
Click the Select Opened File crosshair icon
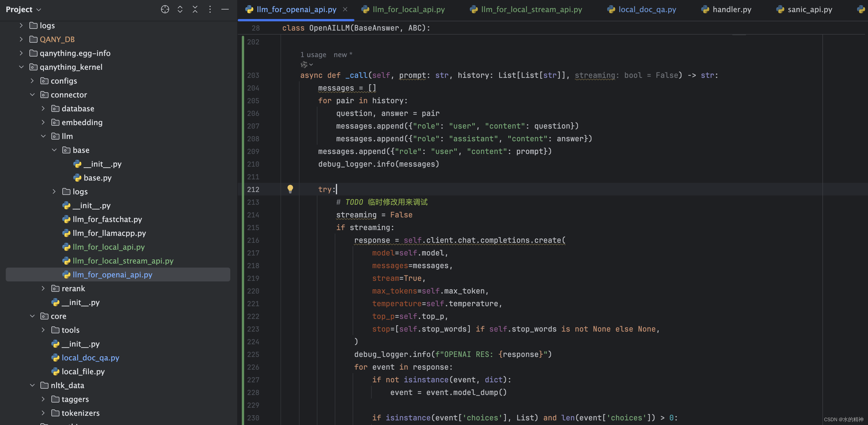click(x=165, y=10)
